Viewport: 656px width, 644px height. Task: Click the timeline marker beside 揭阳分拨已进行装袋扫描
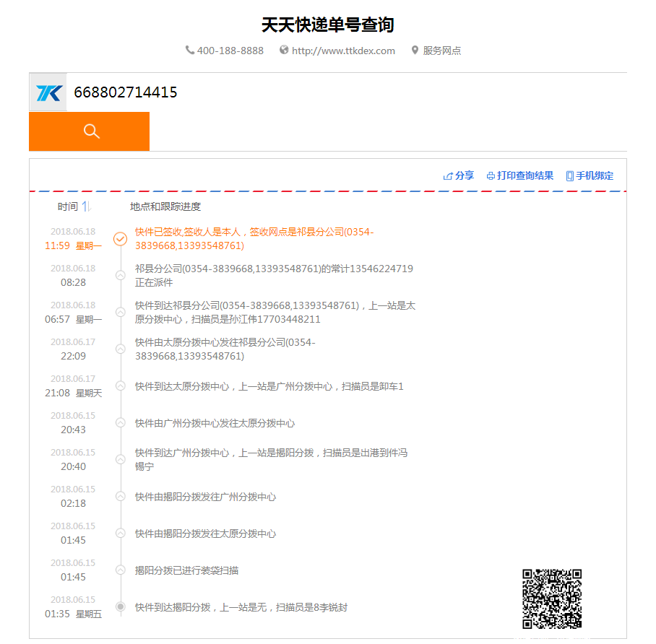pyautogui.click(x=121, y=570)
